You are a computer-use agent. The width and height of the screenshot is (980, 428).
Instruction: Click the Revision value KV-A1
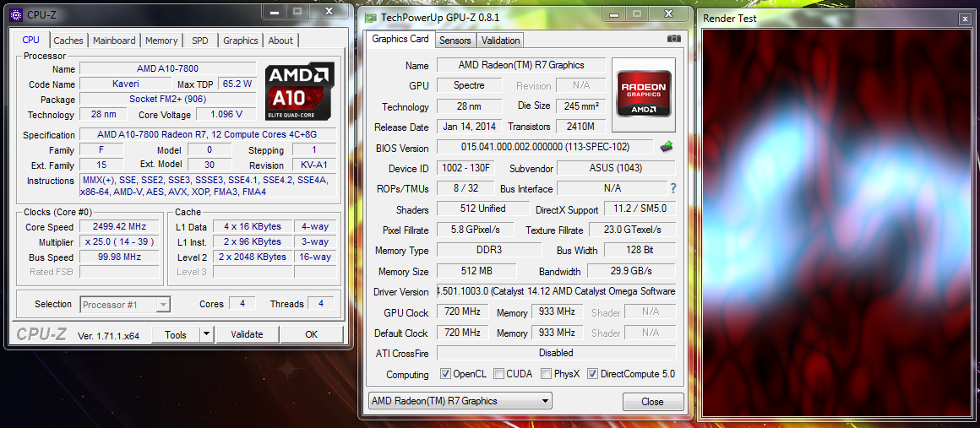pos(314,165)
